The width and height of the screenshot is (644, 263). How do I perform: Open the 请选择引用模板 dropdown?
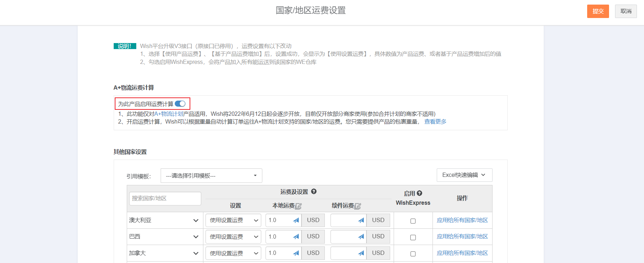[x=211, y=175]
